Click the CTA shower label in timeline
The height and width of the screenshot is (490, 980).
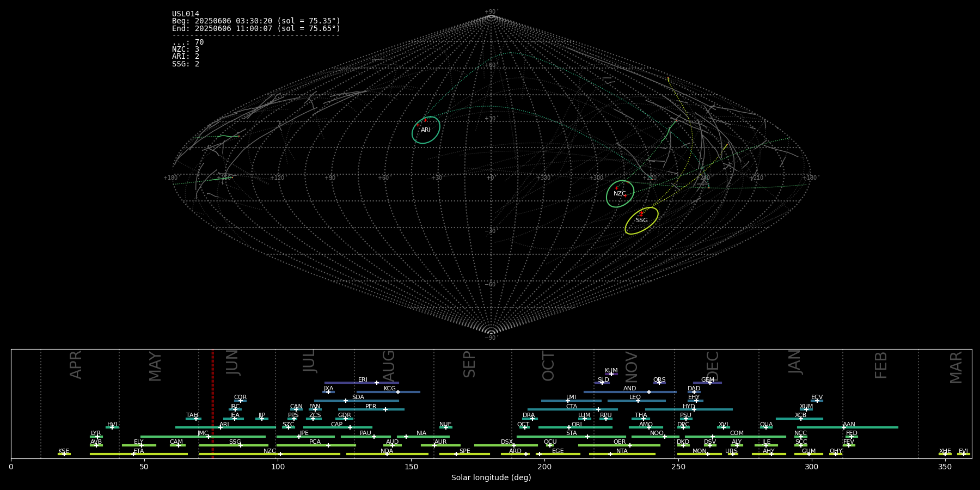pos(572,407)
